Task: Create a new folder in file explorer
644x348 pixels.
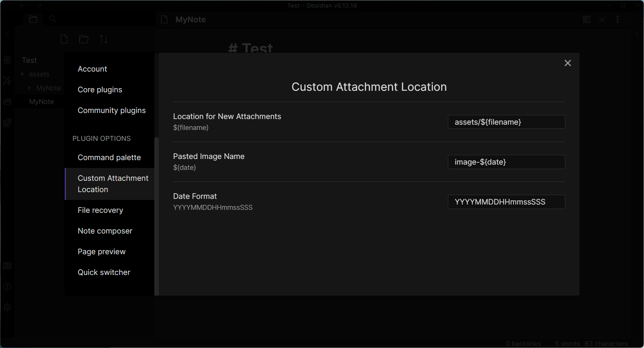Action: coord(84,39)
